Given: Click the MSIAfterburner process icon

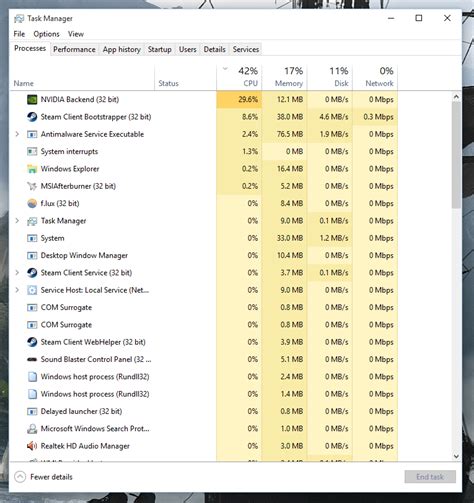Looking at the screenshot, I should [32, 186].
